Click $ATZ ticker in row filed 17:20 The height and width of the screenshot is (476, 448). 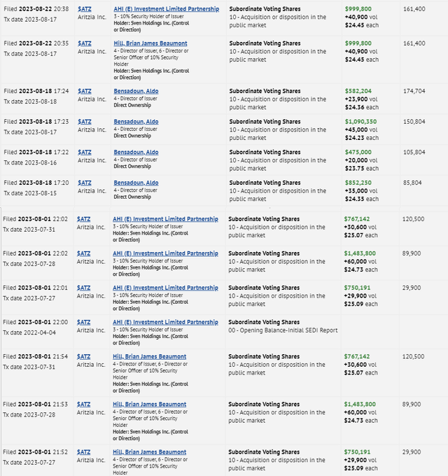point(84,183)
